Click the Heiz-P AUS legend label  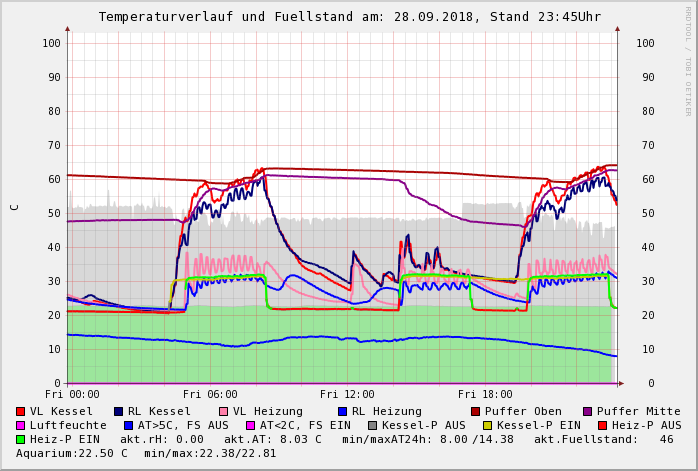point(647,425)
